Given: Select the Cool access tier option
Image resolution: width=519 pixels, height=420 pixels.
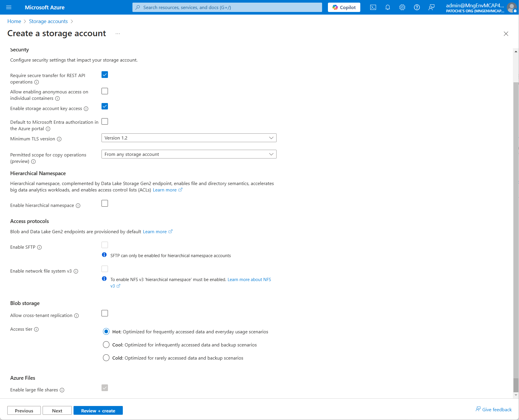Looking at the screenshot, I should point(106,345).
